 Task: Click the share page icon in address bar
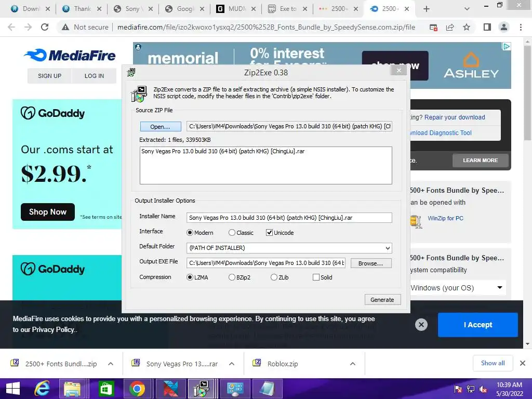(450, 27)
